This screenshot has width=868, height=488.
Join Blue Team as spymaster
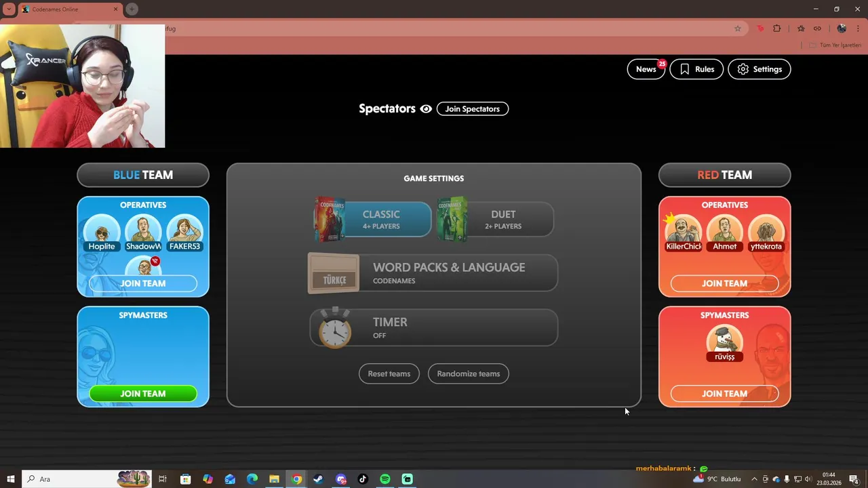[x=143, y=394]
